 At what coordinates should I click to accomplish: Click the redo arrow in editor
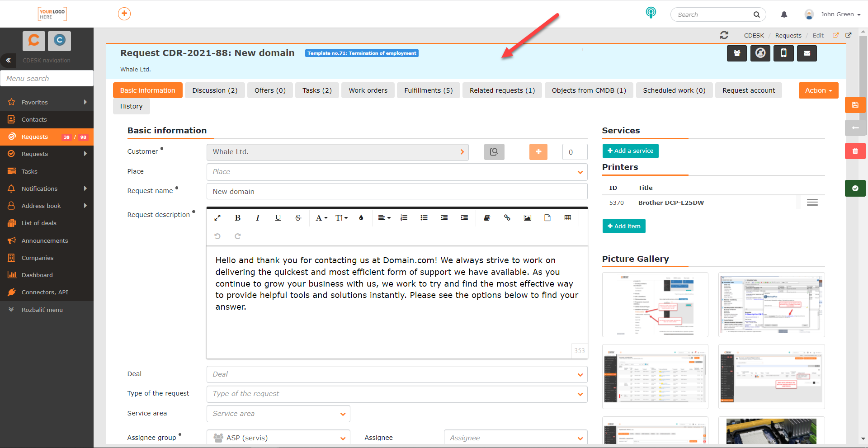click(x=238, y=236)
